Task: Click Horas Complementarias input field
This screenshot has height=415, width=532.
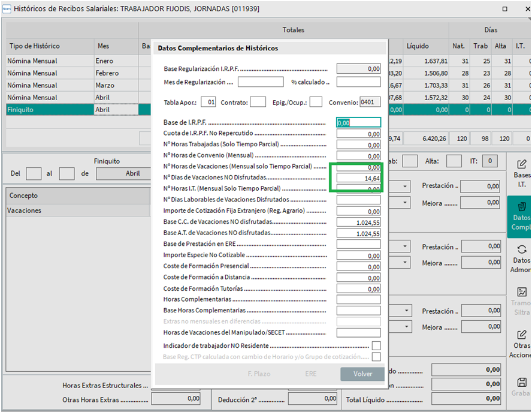Action: [x=359, y=299]
